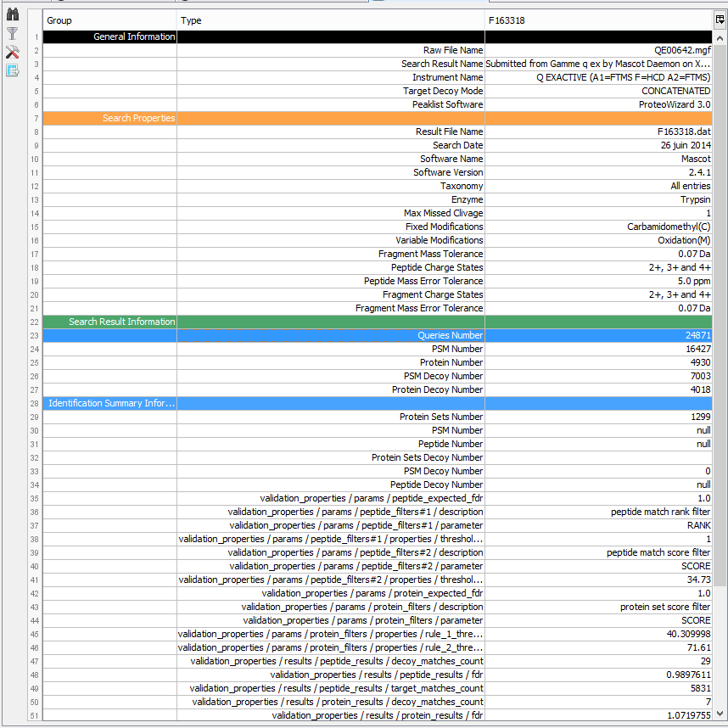Click the peptide_expected_fdr parameter cell

click(x=331, y=498)
